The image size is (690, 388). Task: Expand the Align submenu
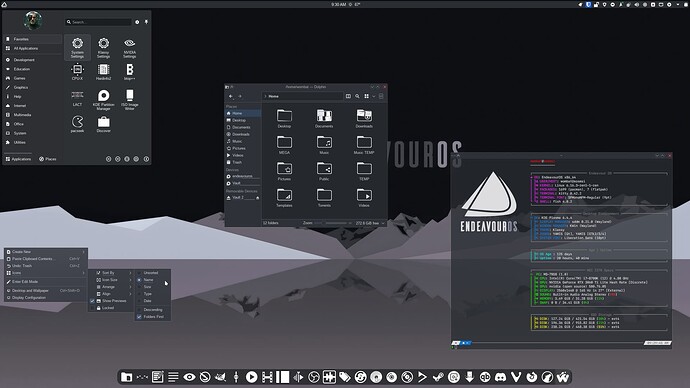111,294
